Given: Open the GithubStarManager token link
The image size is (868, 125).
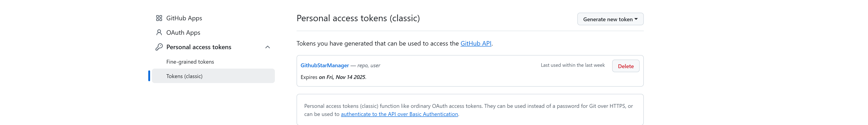Looking at the screenshot, I should pyautogui.click(x=325, y=65).
